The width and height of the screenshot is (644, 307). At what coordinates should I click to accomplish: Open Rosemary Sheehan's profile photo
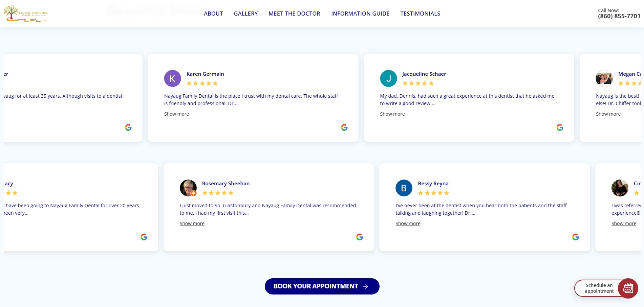188,188
